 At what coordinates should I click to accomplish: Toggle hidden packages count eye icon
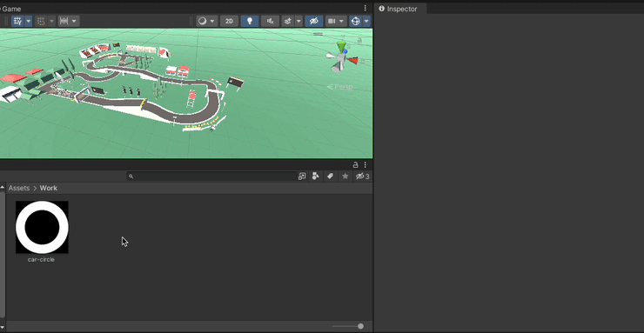pos(362,176)
